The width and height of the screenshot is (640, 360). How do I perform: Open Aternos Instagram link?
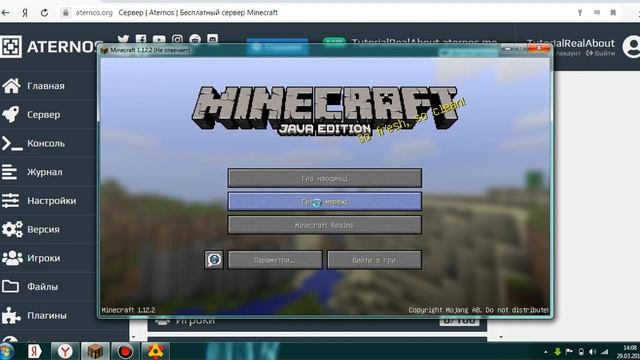tap(177, 39)
